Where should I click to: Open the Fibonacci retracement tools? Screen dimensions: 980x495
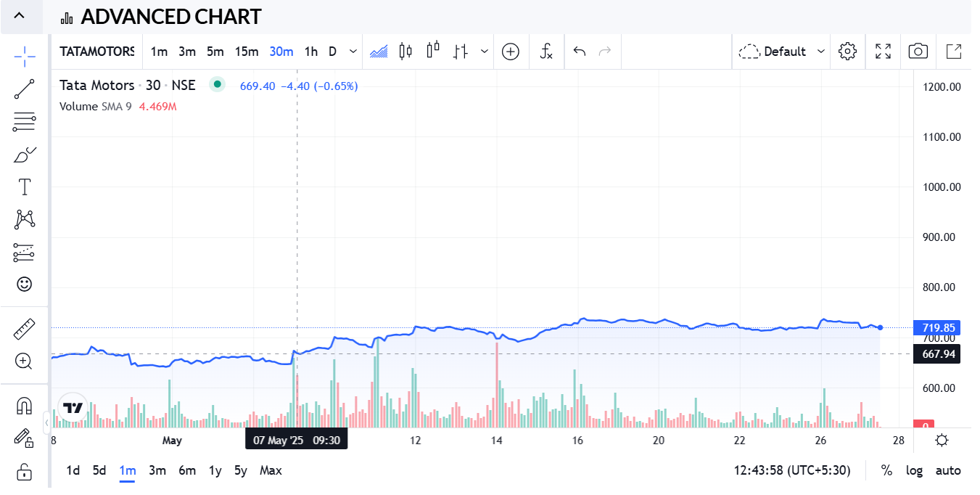[24, 122]
